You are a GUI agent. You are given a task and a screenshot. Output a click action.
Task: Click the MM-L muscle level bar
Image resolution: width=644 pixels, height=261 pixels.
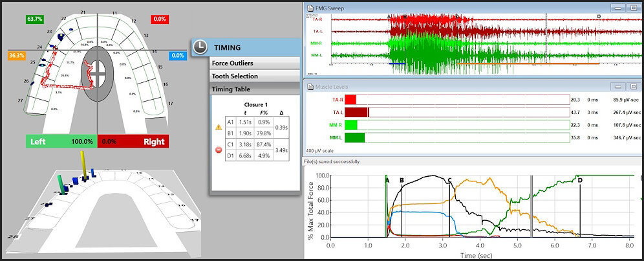[x=355, y=137]
